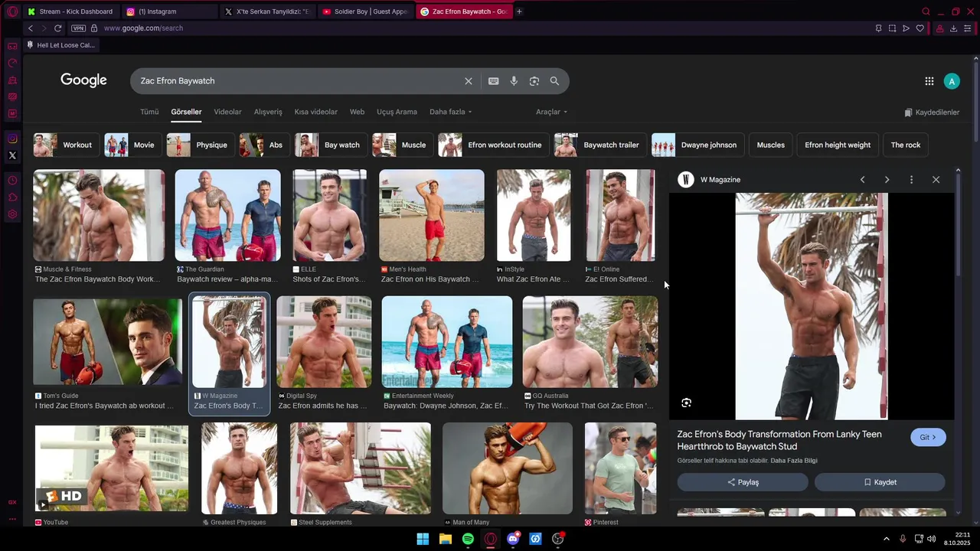Screen dimensions: 980x551
Task: Open sidebar Settings gear icon
Action: pyautogui.click(x=12, y=214)
